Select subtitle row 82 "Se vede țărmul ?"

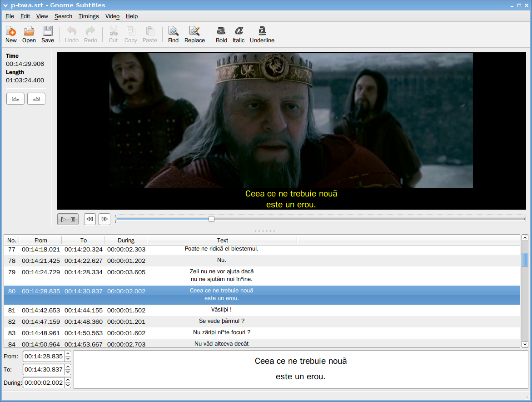pos(222,322)
